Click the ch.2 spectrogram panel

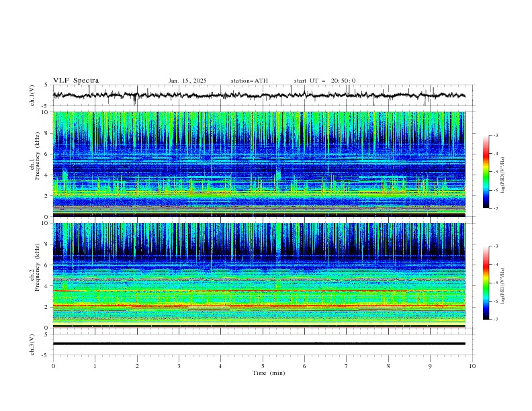point(259,275)
